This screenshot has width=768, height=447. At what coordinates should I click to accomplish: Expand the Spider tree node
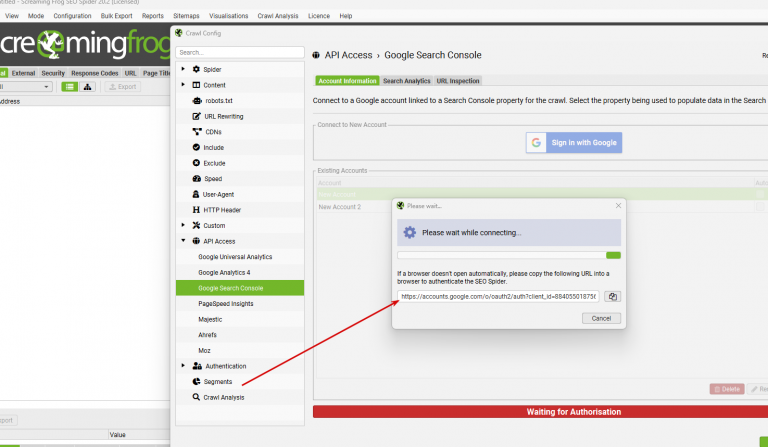[183, 69]
